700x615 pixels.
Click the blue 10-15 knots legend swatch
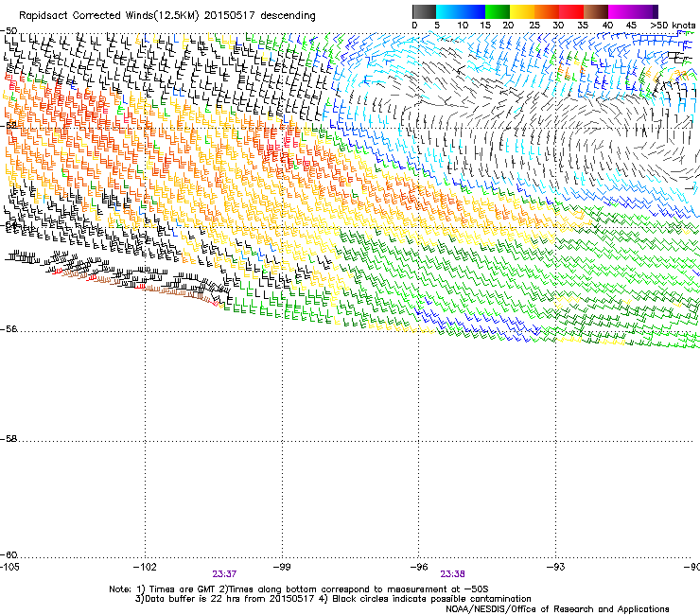(473, 11)
